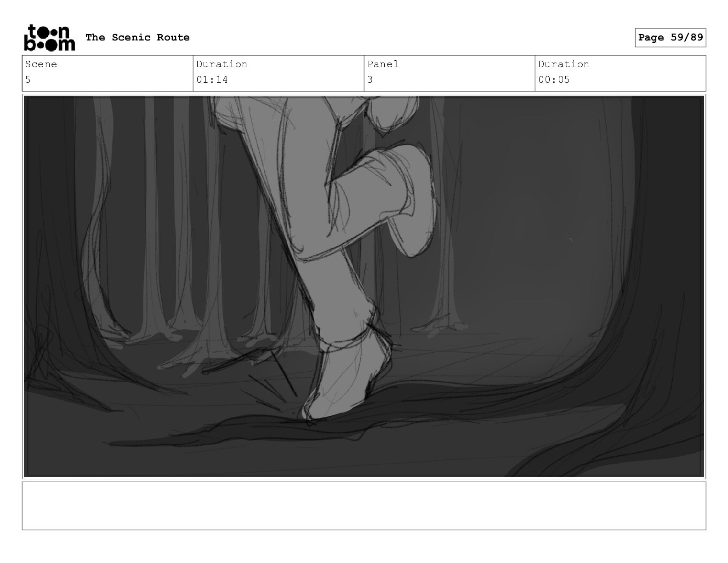Click the storyboard panel drawing of running legs
This screenshot has height=563, width=728.
(364, 287)
